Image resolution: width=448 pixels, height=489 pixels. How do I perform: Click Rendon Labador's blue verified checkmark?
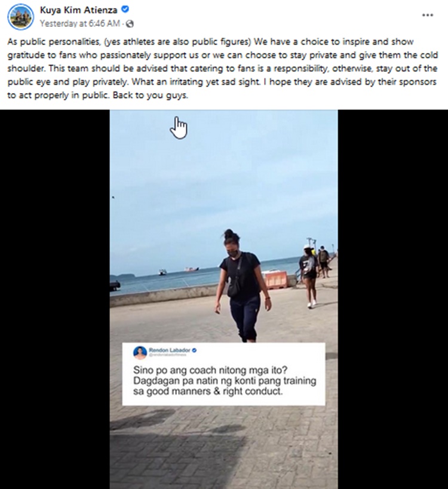(x=194, y=350)
